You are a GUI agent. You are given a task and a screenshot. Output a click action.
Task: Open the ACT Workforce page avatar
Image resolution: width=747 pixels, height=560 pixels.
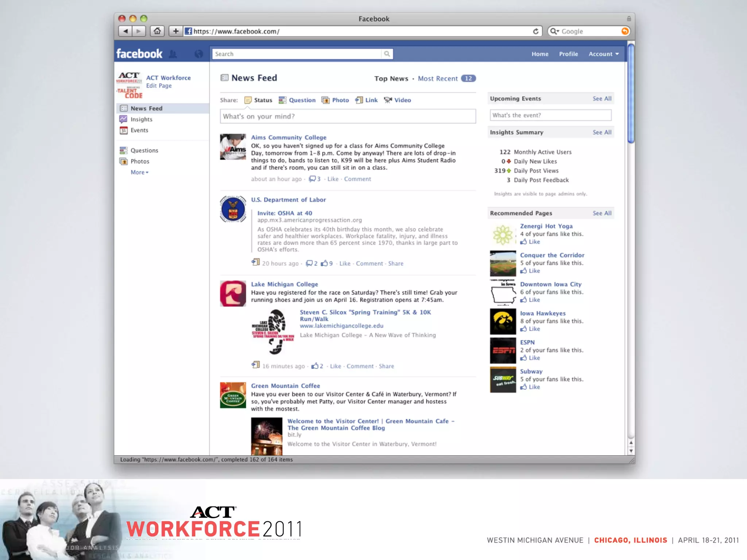pyautogui.click(x=129, y=85)
